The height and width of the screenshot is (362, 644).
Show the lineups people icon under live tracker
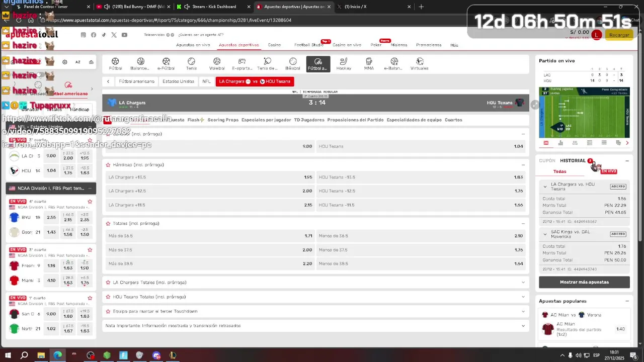click(575, 143)
